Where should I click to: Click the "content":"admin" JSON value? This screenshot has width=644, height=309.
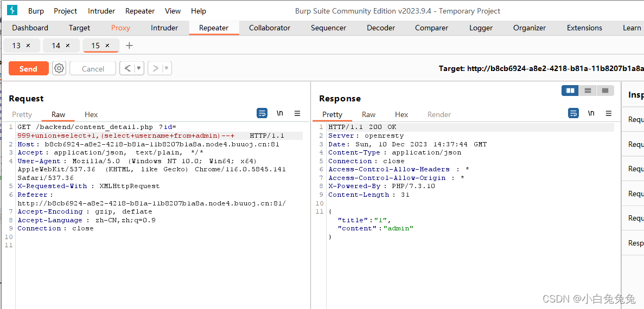398,228
